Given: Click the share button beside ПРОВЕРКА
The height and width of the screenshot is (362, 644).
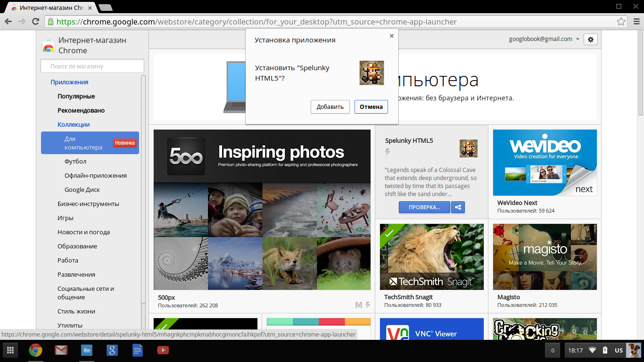Looking at the screenshot, I should pyautogui.click(x=458, y=207).
